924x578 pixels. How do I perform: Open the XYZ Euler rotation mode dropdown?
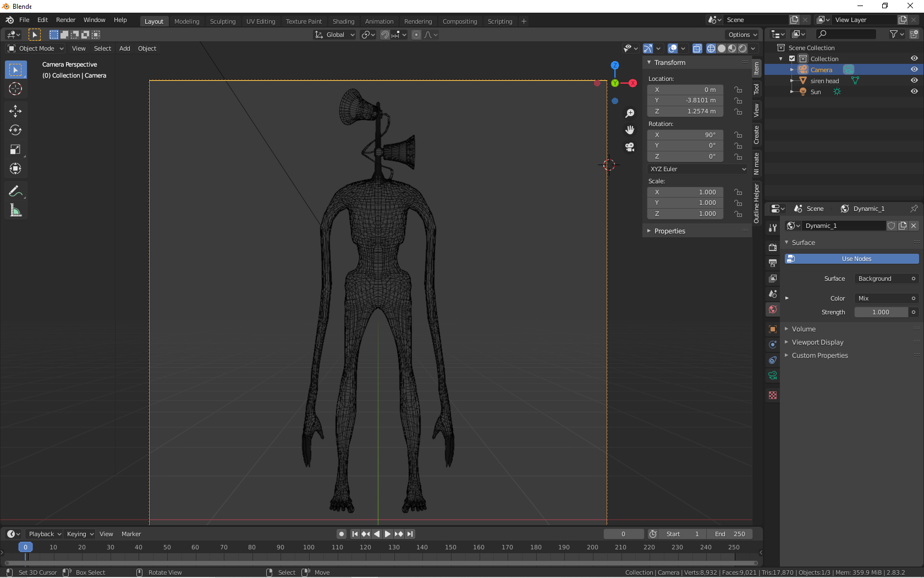tap(696, 169)
